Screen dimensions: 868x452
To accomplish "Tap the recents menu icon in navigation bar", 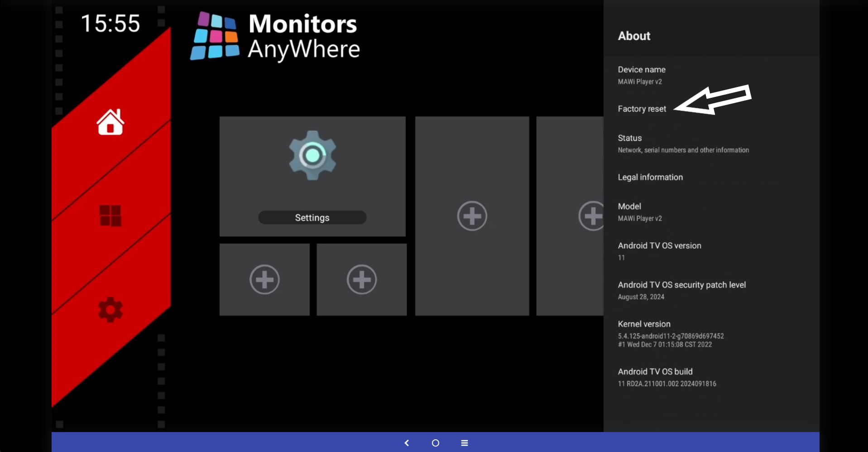I will (x=464, y=443).
